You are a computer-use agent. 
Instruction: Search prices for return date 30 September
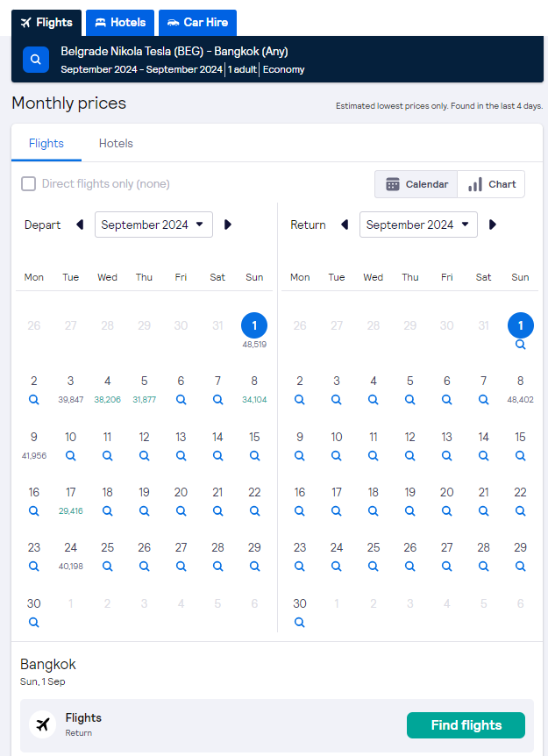[300, 622]
